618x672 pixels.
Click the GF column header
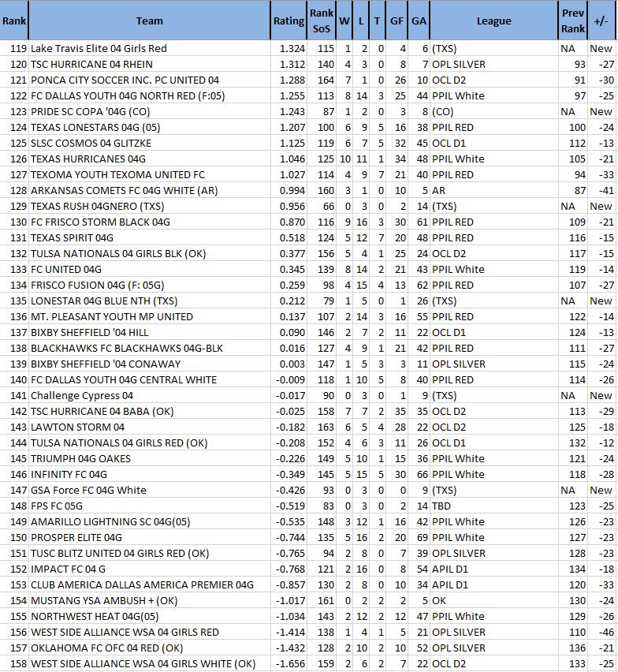click(396, 21)
